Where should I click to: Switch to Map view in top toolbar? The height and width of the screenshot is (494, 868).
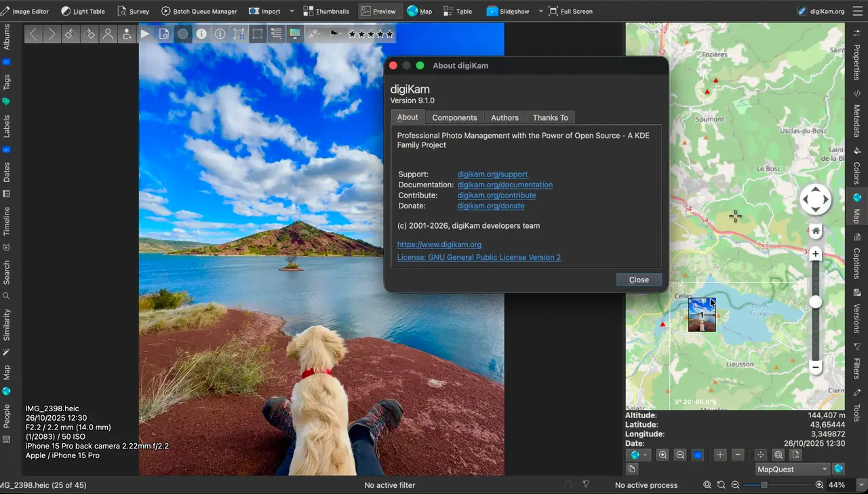420,12
